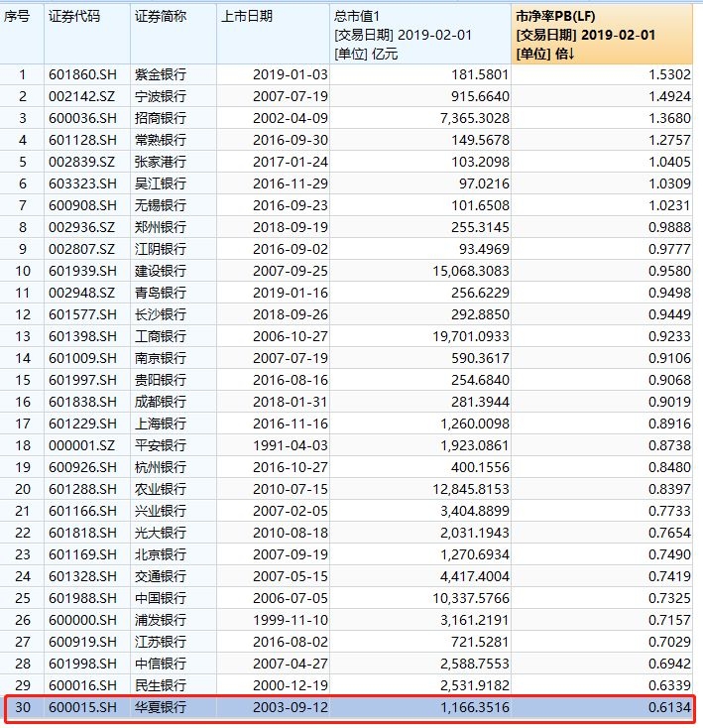This screenshot has height=728, width=703.
Task: Click security code 601860.SH
Action: [x=82, y=74]
